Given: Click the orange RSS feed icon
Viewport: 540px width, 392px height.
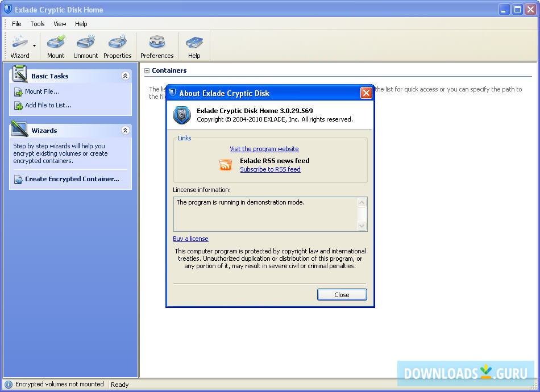Looking at the screenshot, I should coord(225,165).
